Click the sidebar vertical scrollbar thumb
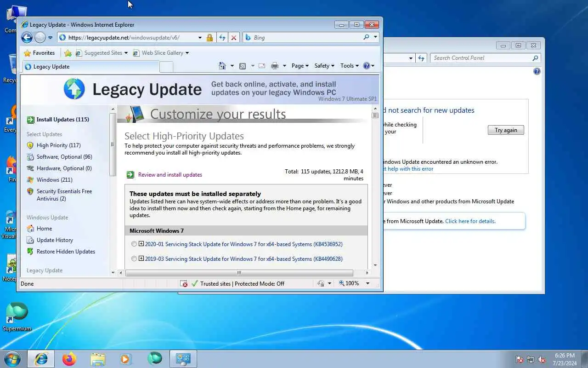588x368 pixels. (113, 144)
